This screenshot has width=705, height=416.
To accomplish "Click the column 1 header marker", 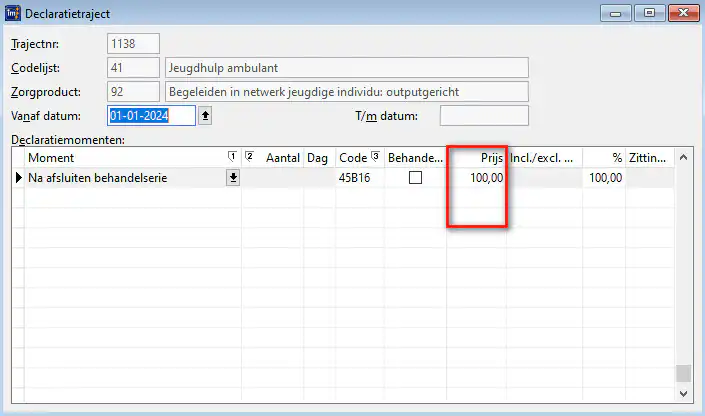I will 233,157.
